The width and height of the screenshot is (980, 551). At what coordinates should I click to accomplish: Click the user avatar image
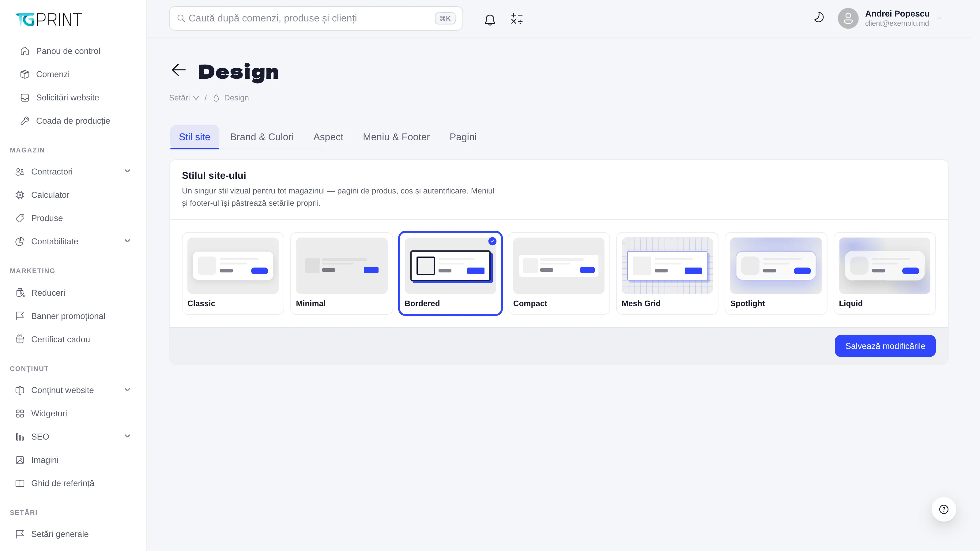848,18
